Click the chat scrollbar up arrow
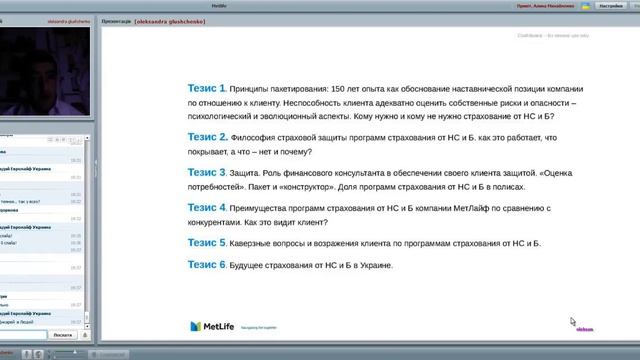Screen dimensions: 640x360 pos(87,138)
